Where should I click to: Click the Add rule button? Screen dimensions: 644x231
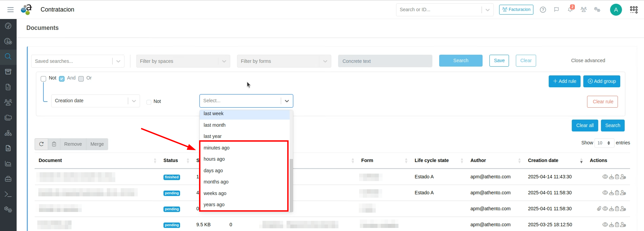click(x=564, y=81)
